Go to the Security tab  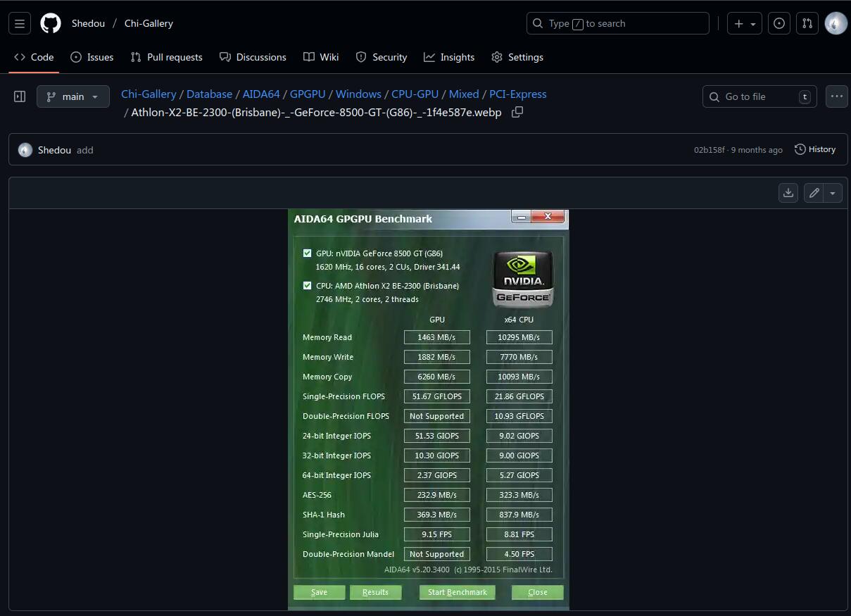(382, 57)
